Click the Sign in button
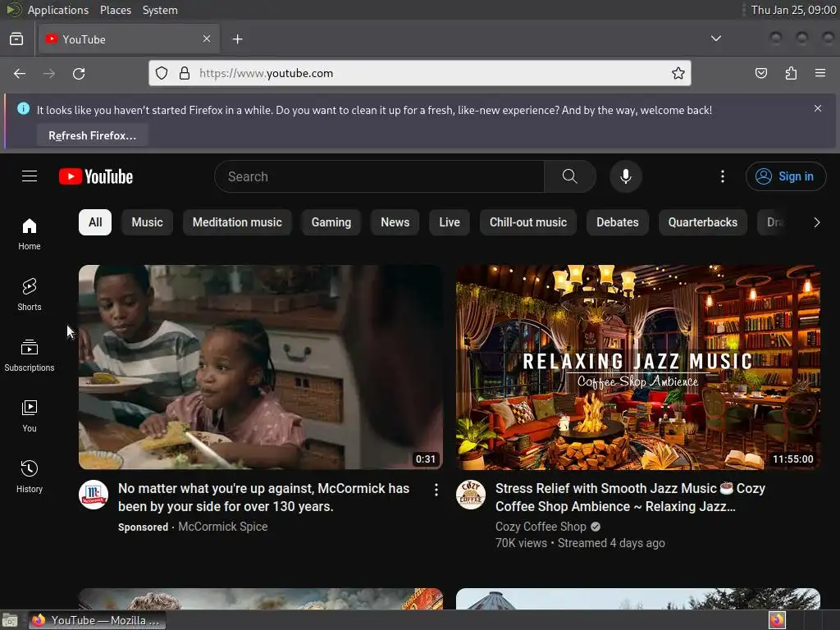This screenshot has height=630, width=840. (x=786, y=176)
